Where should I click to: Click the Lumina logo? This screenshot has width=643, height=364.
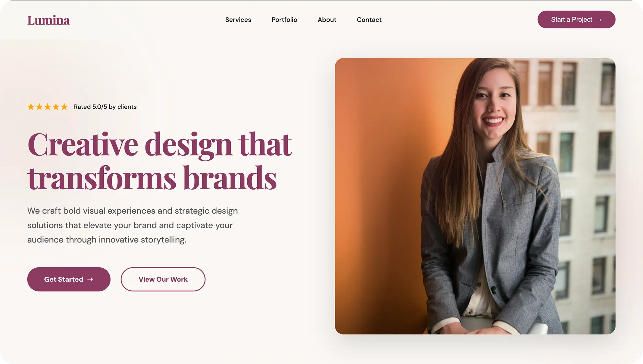48,20
